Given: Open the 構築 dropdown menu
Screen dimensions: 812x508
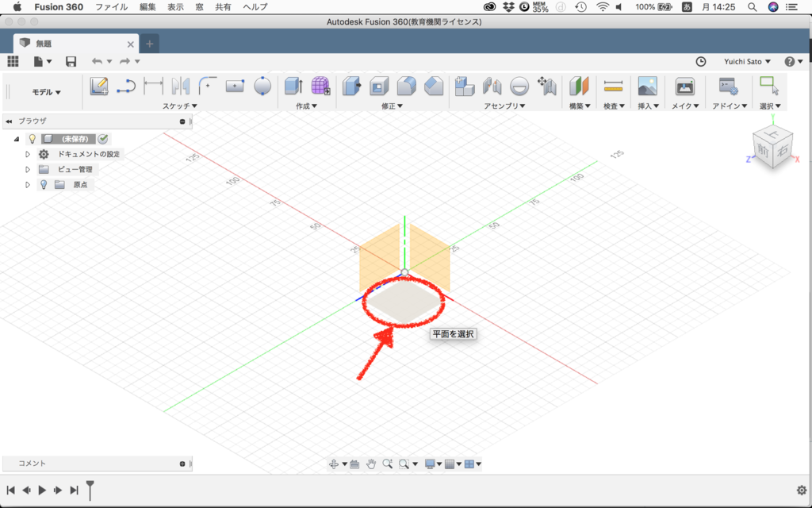Looking at the screenshot, I should 580,106.
